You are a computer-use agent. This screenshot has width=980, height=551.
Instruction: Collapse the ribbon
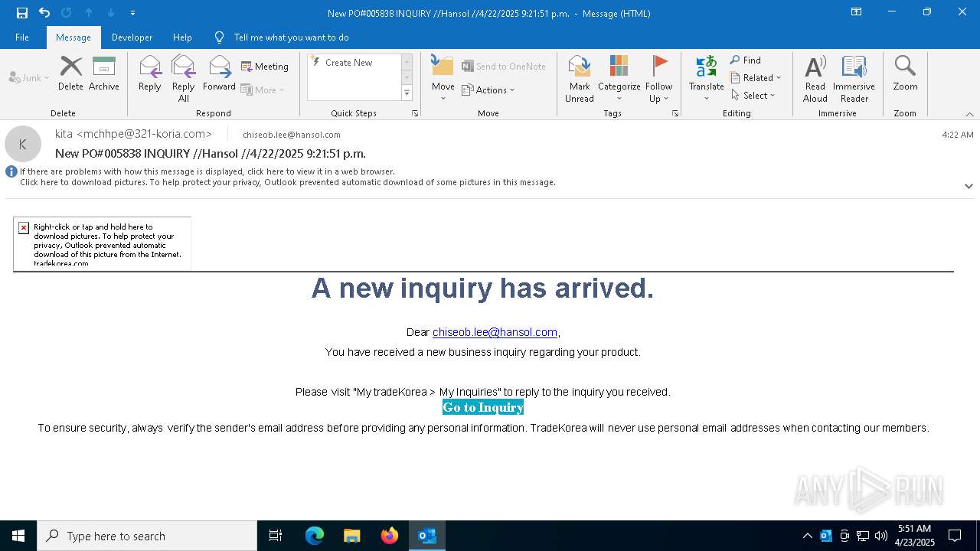[x=969, y=114]
